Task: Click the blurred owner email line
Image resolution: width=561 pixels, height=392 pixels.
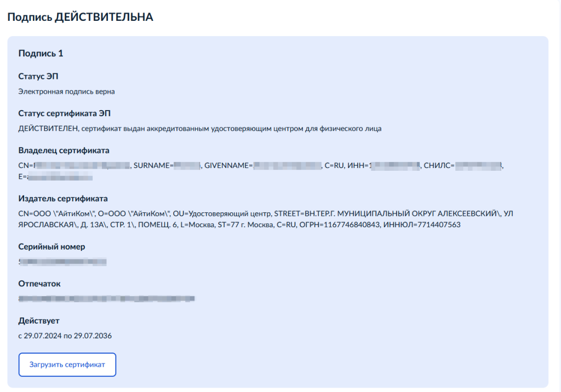Action: (55, 177)
